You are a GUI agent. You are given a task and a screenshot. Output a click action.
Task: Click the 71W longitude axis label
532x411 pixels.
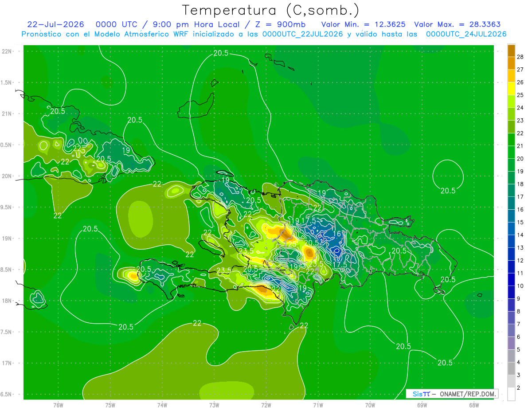click(318, 405)
